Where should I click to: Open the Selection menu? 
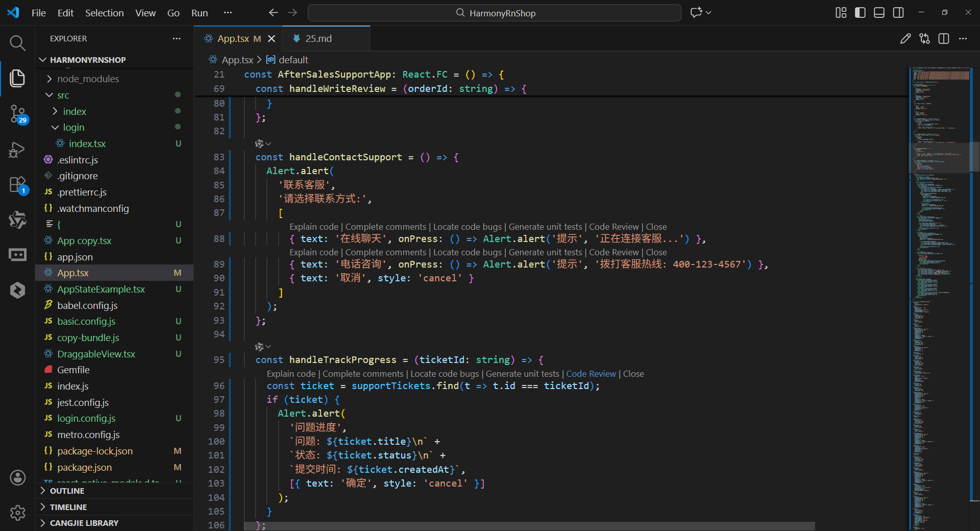click(104, 13)
